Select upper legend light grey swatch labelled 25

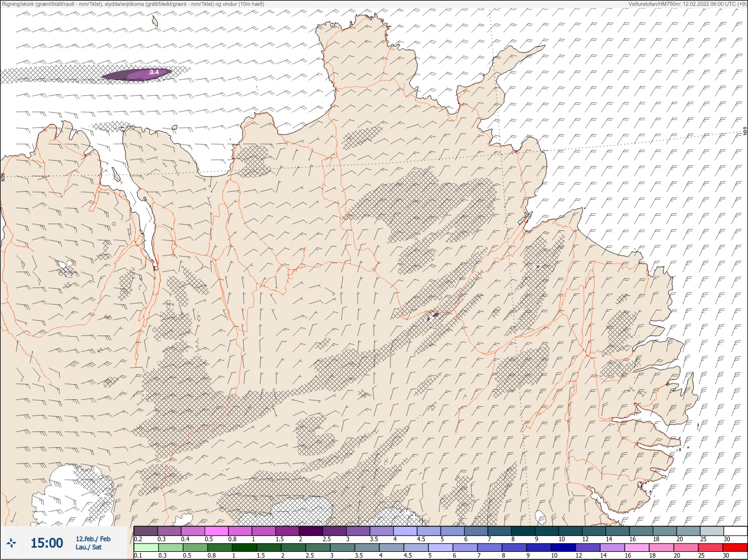click(712, 531)
